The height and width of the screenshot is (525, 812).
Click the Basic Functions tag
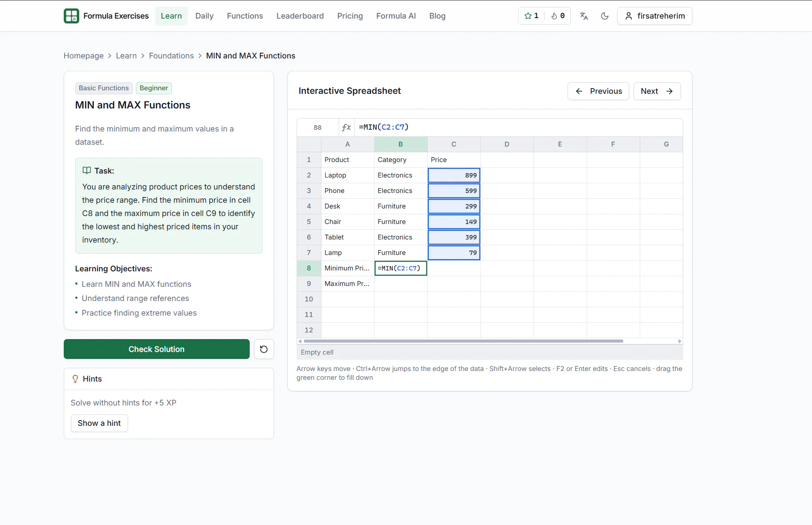coord(104,88)
